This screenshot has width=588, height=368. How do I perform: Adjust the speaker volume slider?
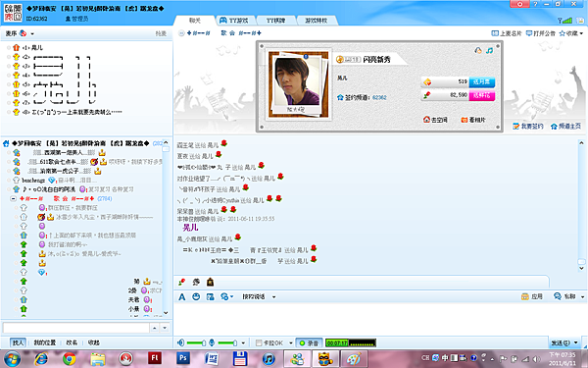pos(196,342)
